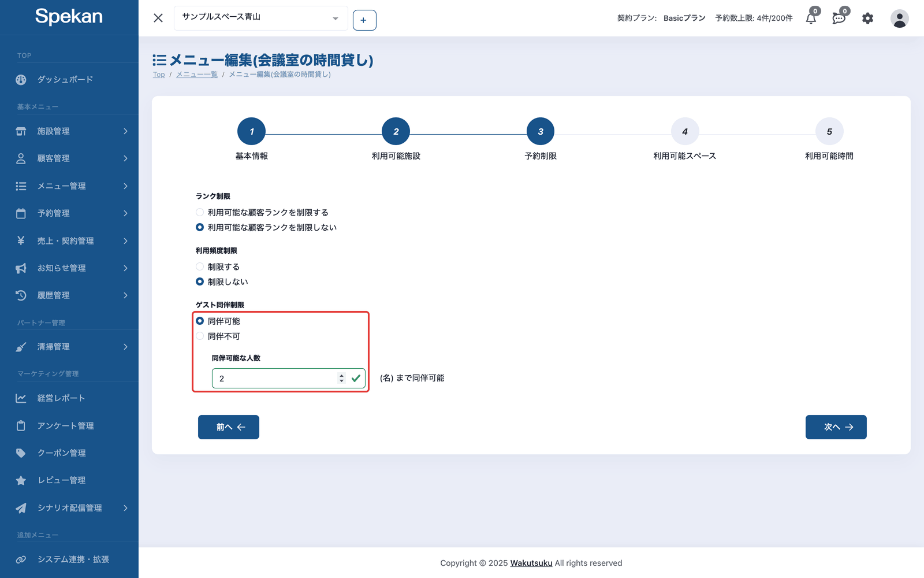Click the 履歴管理 history icon
The image size is (924, 578).
click(x=21, y=295)
